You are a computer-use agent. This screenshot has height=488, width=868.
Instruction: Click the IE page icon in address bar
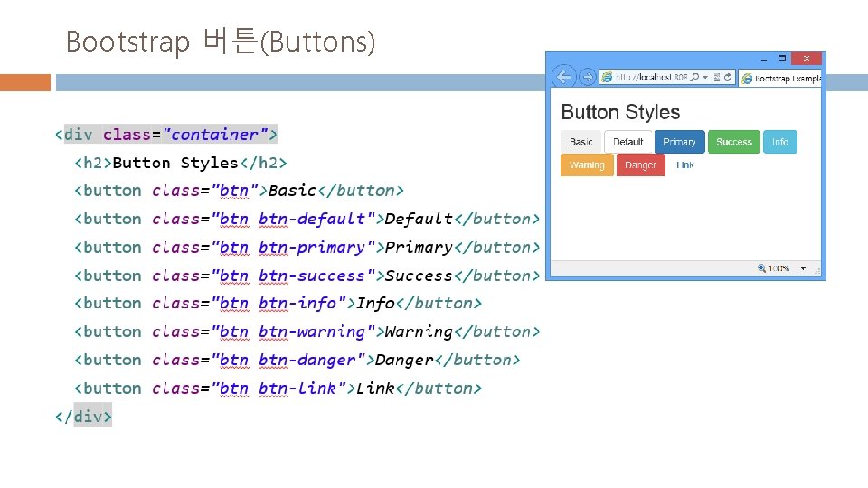click(x=607, y=77)
